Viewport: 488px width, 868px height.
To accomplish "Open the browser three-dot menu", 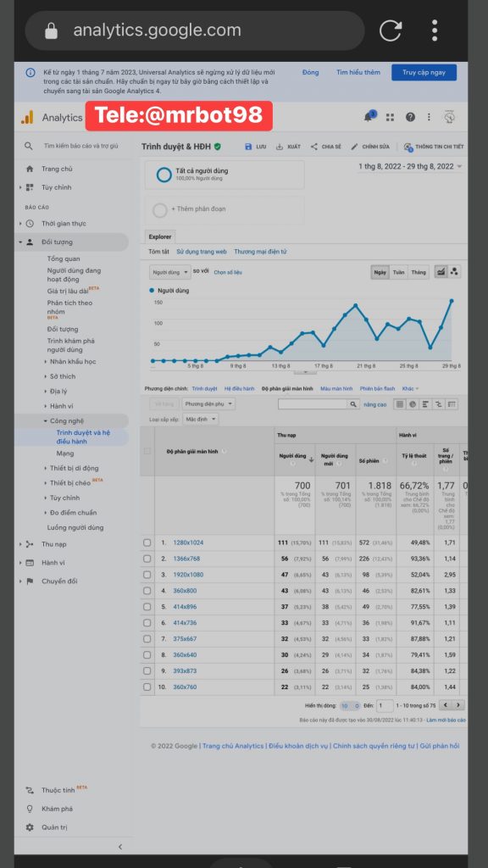I will point(435,31).
